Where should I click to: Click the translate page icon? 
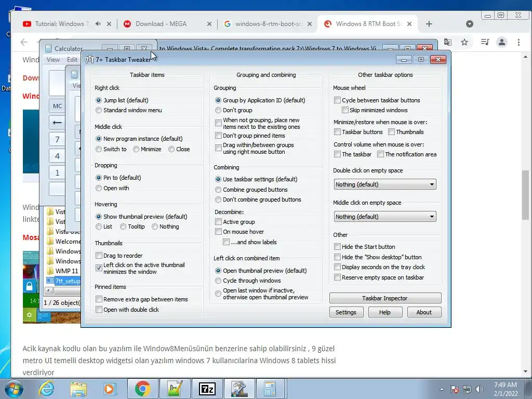[x=448, y=42]
